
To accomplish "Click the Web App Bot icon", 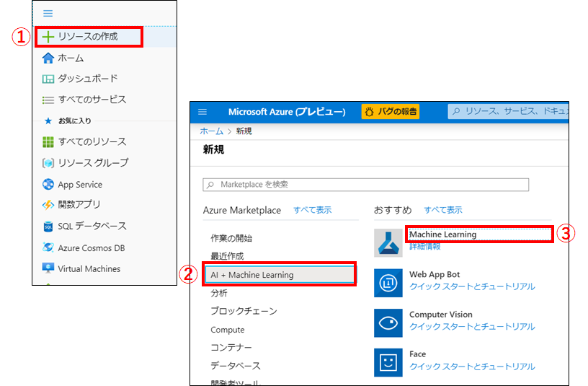I will (388, 283).
